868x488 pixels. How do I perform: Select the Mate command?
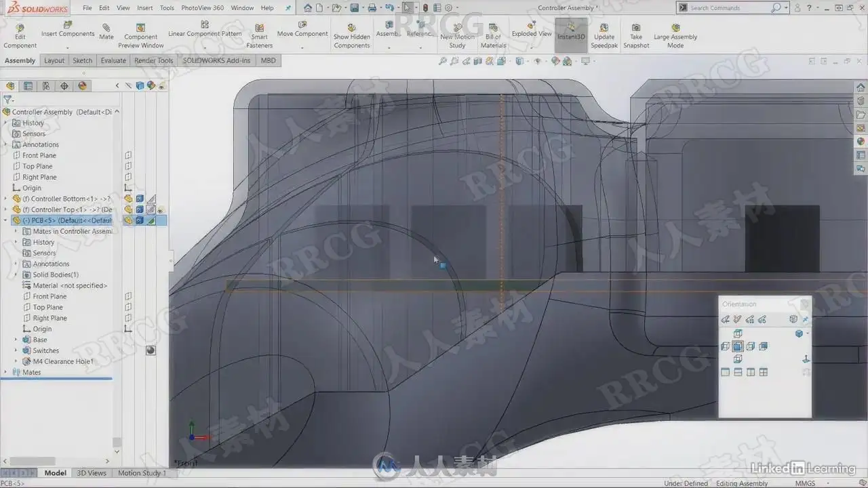point(106,32)
